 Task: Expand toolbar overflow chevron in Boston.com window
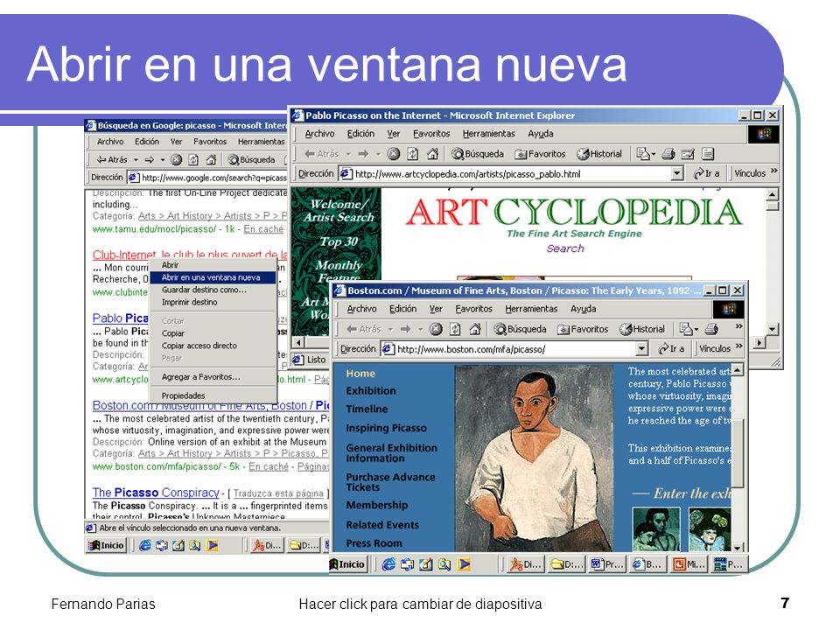point(739,326)
